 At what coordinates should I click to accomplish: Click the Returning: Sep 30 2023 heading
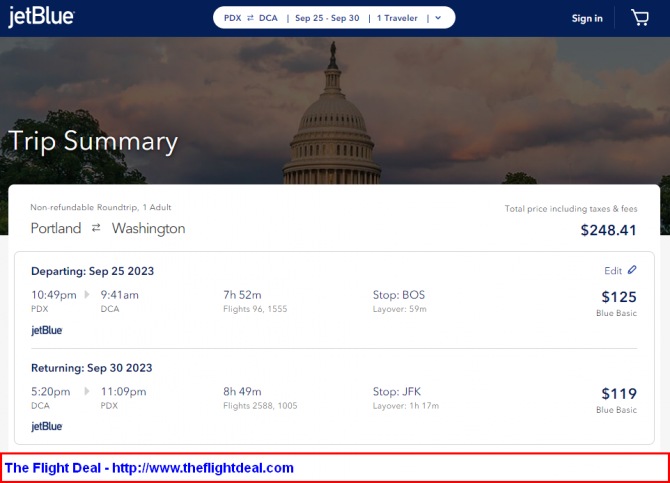tap(91, 368)
